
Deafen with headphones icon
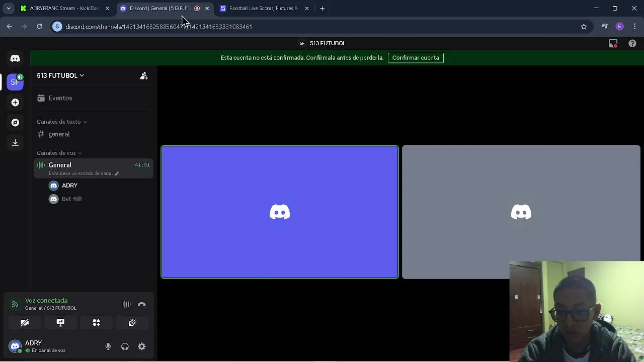[x=125, y=346]
